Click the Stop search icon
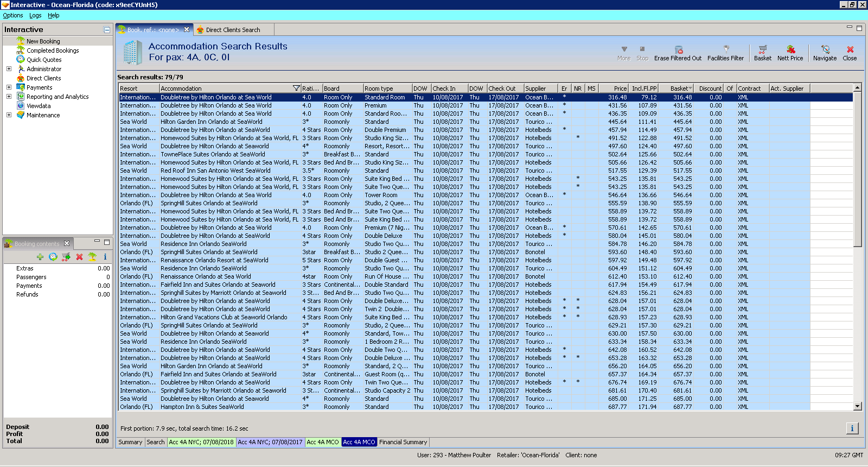The height and width of the screenshot is (467, 868). point(642,49)
